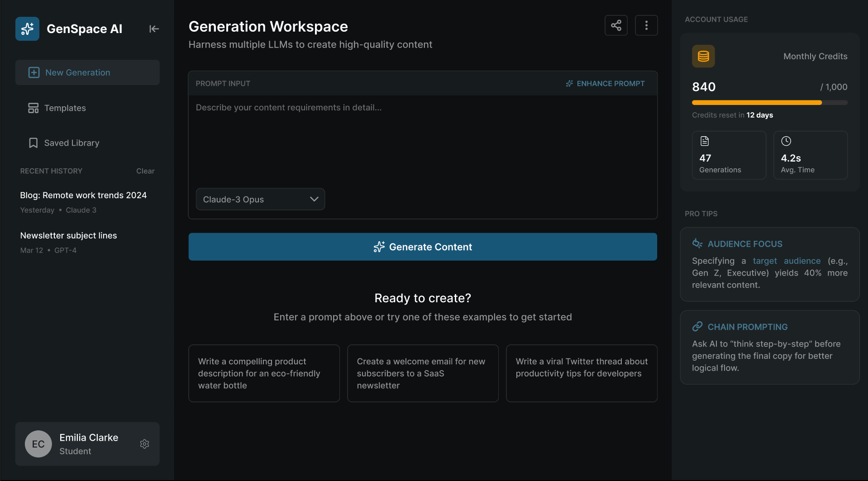The height and width of the screenshot is (481, 868).
Task: Click the Generate Content button
Action: pos(422,247)
